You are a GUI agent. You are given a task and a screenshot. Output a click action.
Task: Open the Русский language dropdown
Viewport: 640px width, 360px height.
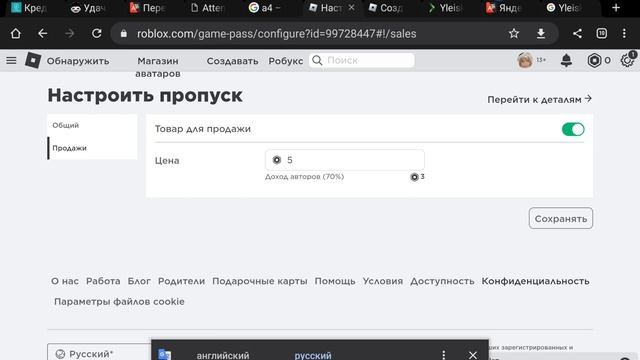click(99, 353)
